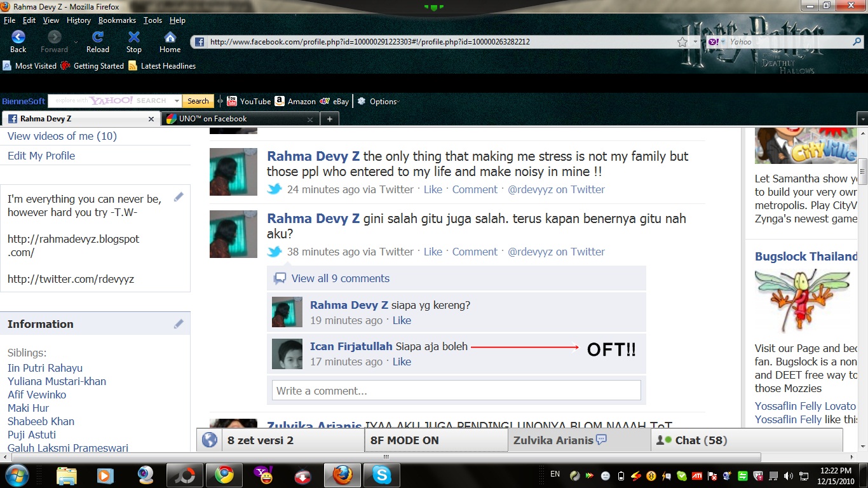The width and height of the screenshot is (868, 488).
Task: Open the View menu
Action: [x=51, y=20]
